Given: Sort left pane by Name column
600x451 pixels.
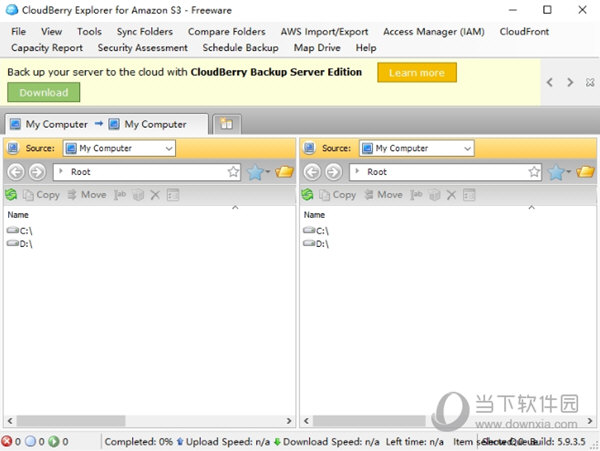Looking at the screenshot, I should click(18, 215).
